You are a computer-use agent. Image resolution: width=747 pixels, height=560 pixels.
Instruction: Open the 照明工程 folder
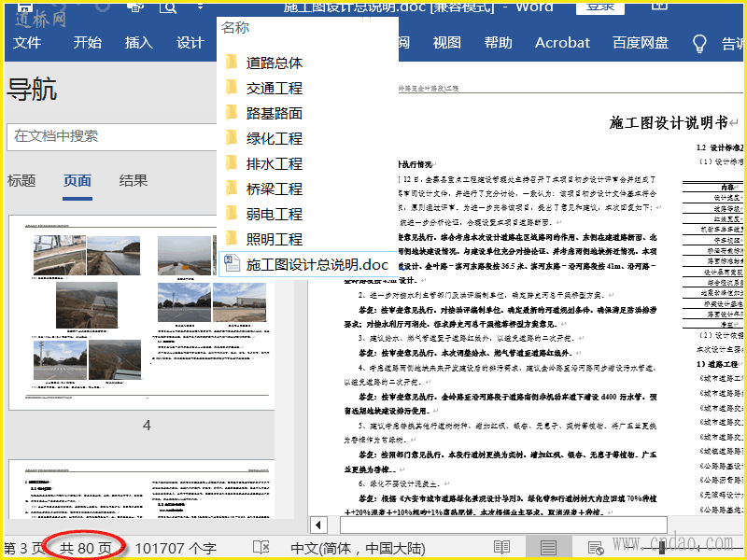(x=274, y=240)
